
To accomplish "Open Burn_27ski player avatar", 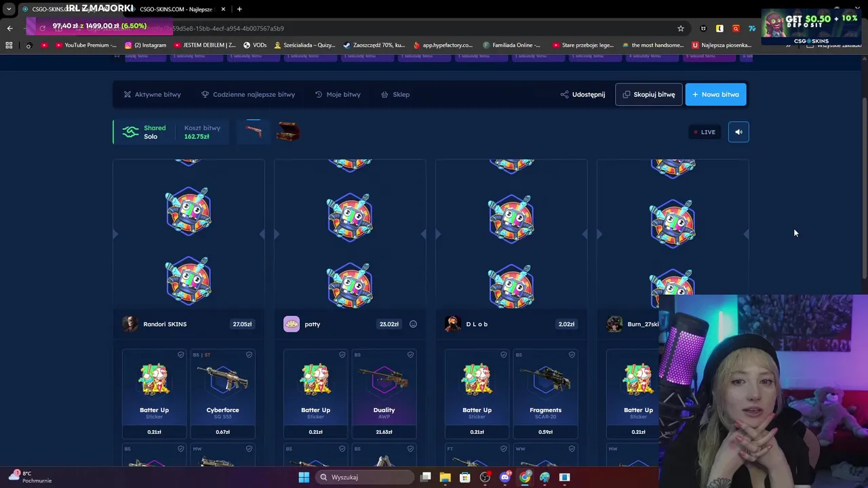I will pos(614,324).
